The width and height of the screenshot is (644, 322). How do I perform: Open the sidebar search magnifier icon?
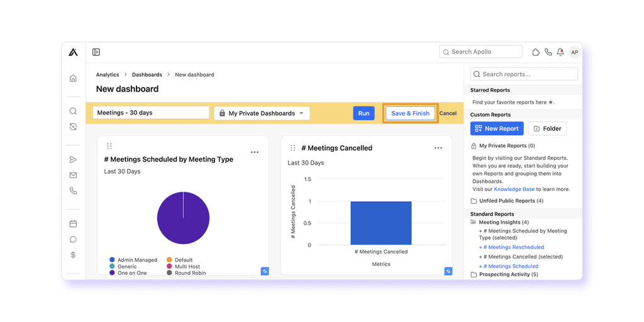[x=73, y=111]
